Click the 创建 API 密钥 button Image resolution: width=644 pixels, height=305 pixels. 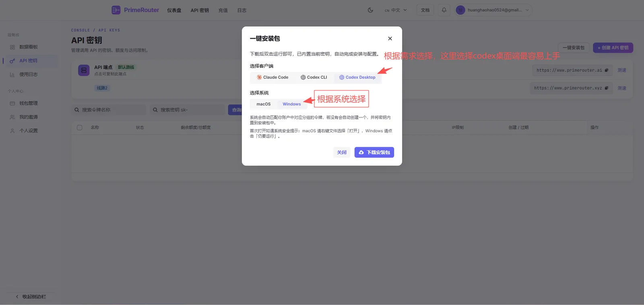tap(613, 48)
